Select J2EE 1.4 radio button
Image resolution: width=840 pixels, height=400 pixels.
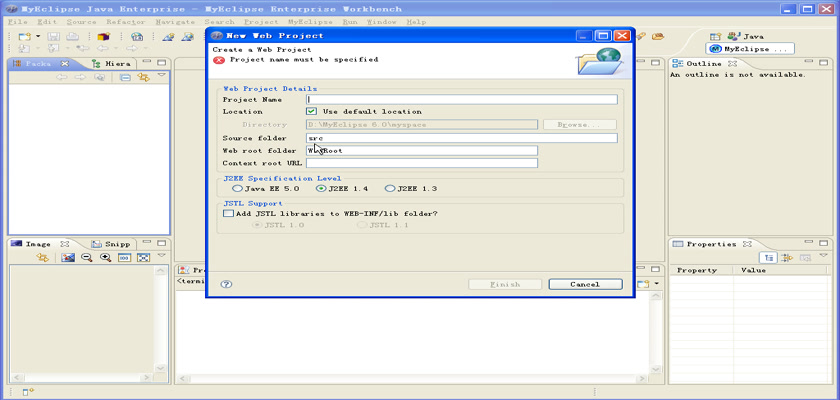pyautogui.click(x=321, y=188)
